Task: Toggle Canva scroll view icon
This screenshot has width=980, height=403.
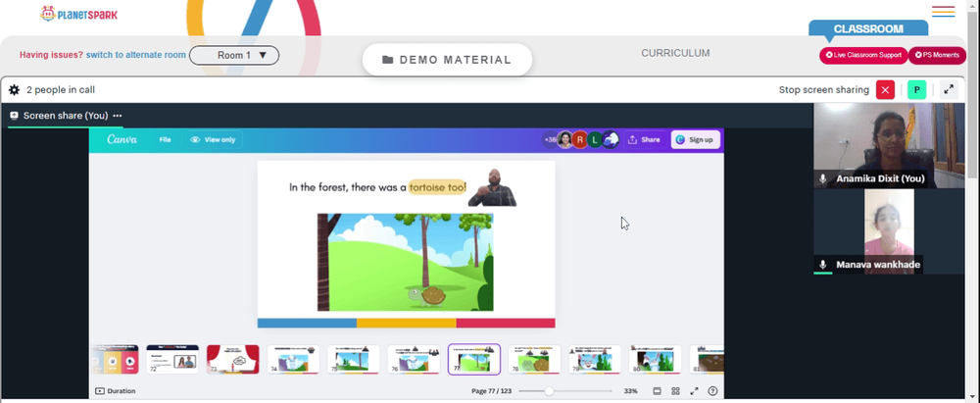Action: (657, 391)
